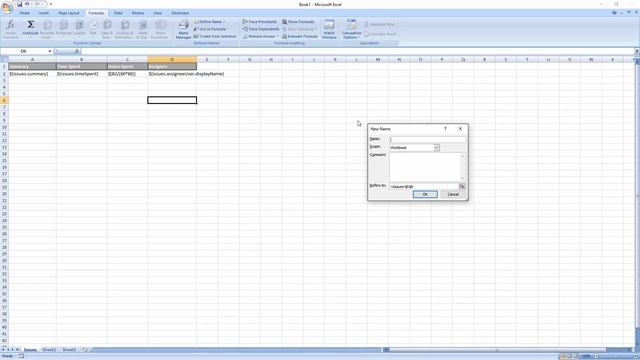Open the Name Manager
Screen dimensions: 640x360
[x=183, y=29]
